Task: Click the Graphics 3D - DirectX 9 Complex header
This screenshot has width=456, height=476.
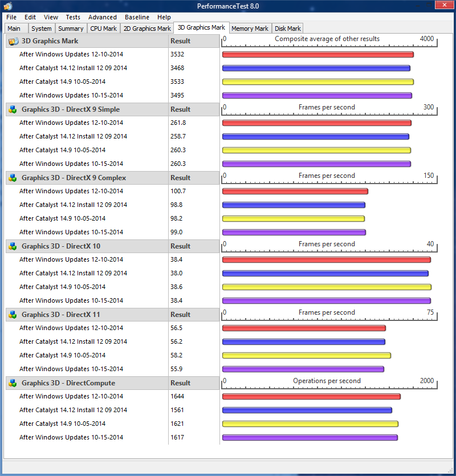Action: [87, 178]
